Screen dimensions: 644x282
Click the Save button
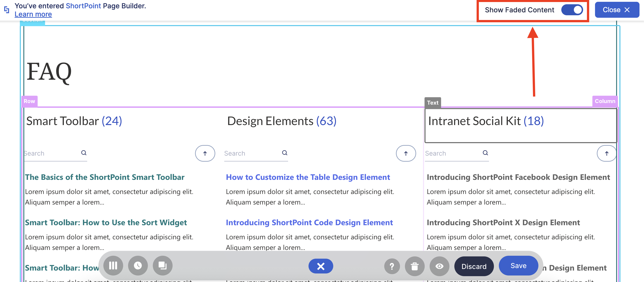518,266
